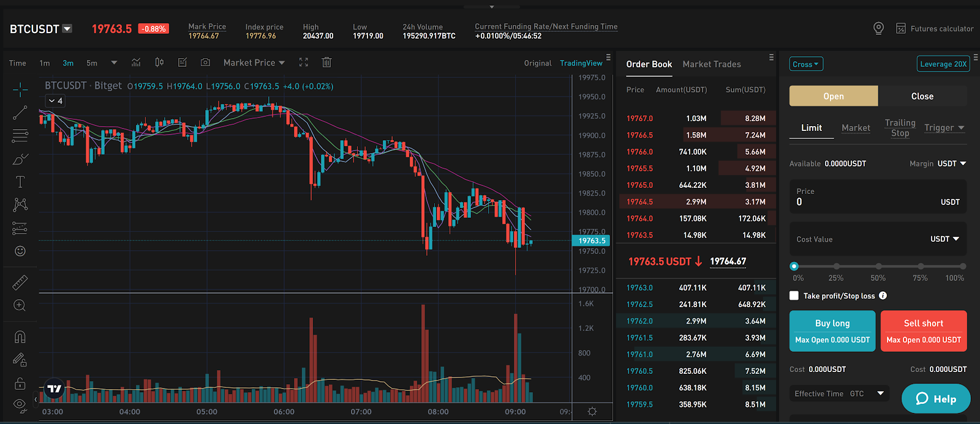The height and width of the screenshot is (424, 980).
Task: Open the Fibonacci lines tool
Action: click(x=20, y=135)
